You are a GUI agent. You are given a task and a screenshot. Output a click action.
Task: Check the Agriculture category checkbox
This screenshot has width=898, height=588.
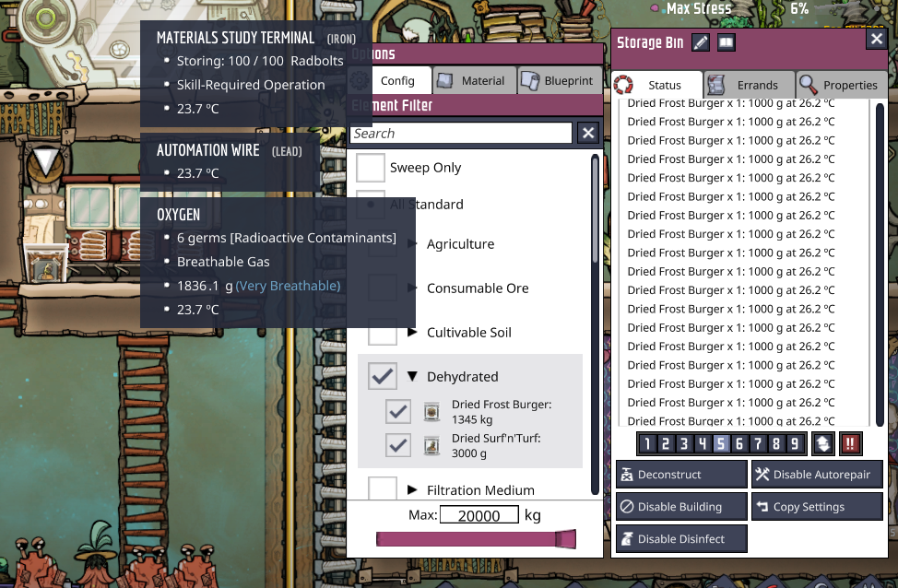382,244
